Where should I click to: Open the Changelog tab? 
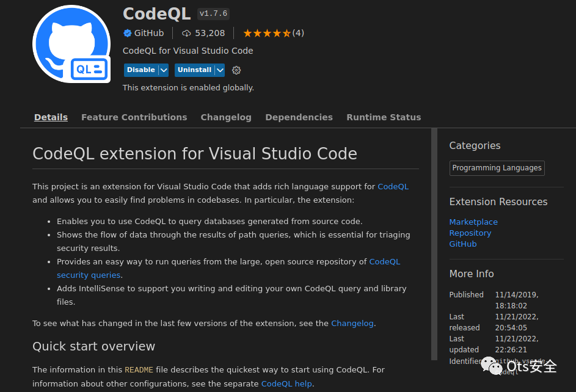coord(226,117)
